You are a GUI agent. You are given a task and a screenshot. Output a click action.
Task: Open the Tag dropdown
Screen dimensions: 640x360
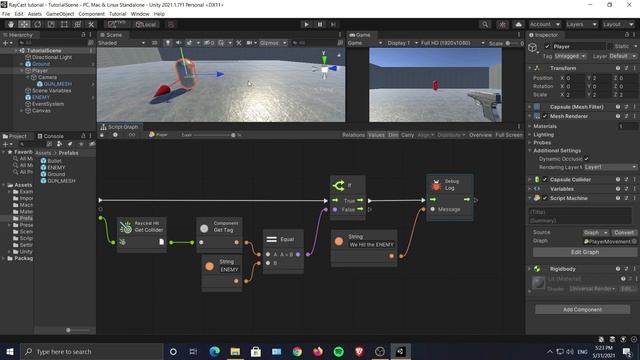(571, 56)
